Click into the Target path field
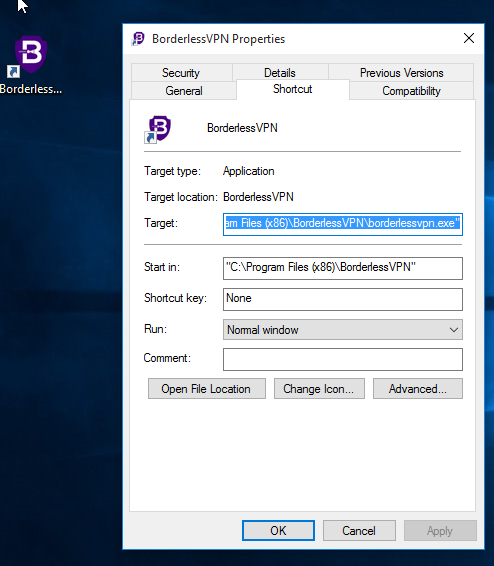This screenshot has width=494, height=566. pos(342,224)
